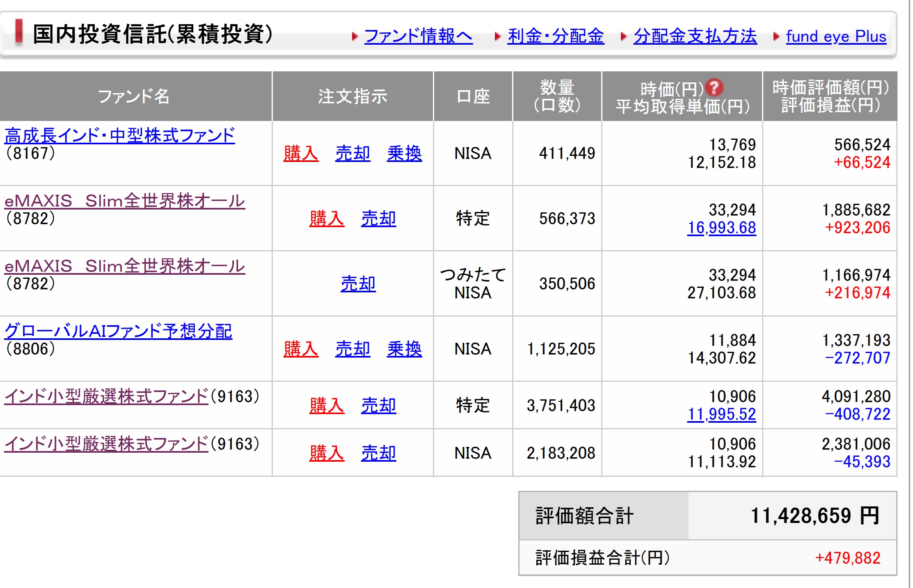
Task: Open 高成長インド・中型株式ファンド fund page
Action: click(x=119, y=136)
